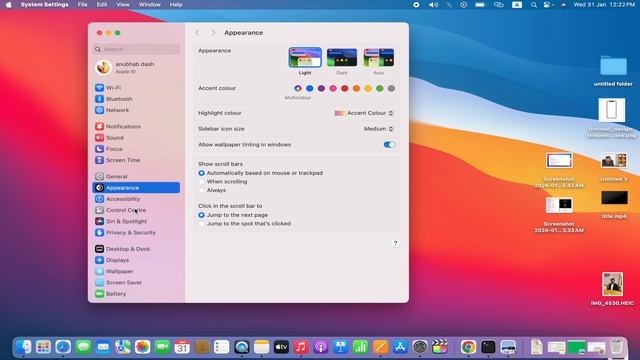Open General settings
This screenshot has height=360, width=640.
136,176
